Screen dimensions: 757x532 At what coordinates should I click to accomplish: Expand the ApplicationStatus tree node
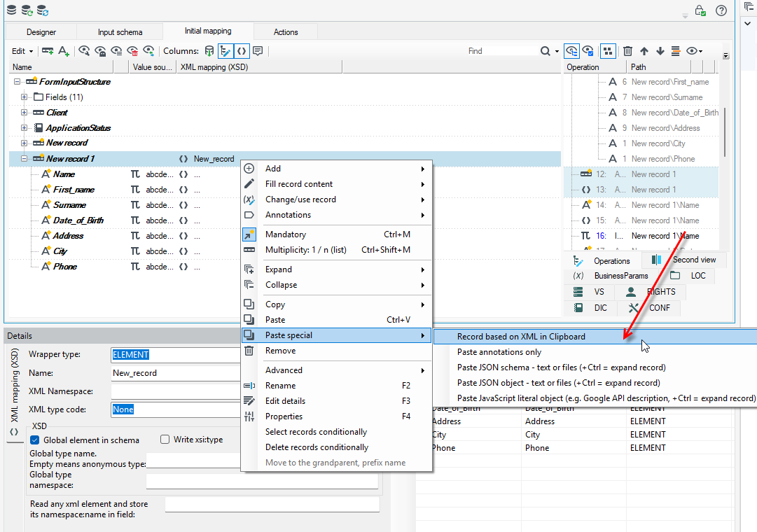point(24,128)
